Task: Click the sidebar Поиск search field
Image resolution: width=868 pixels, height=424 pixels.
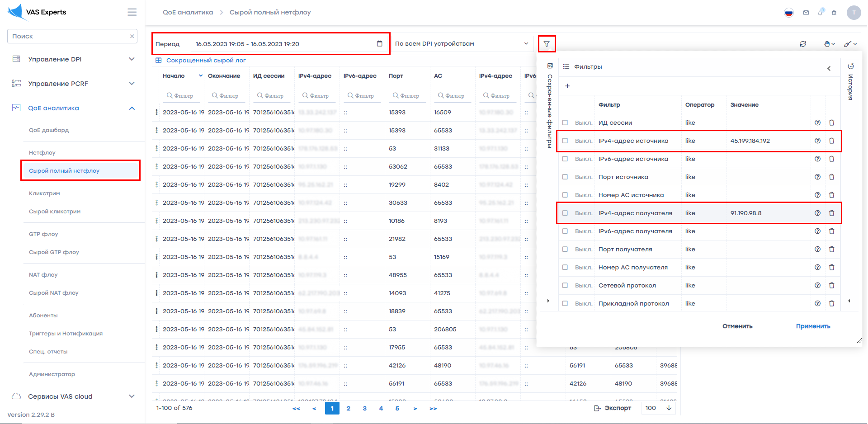Action: pyautogui.click(x=68, y=36)
